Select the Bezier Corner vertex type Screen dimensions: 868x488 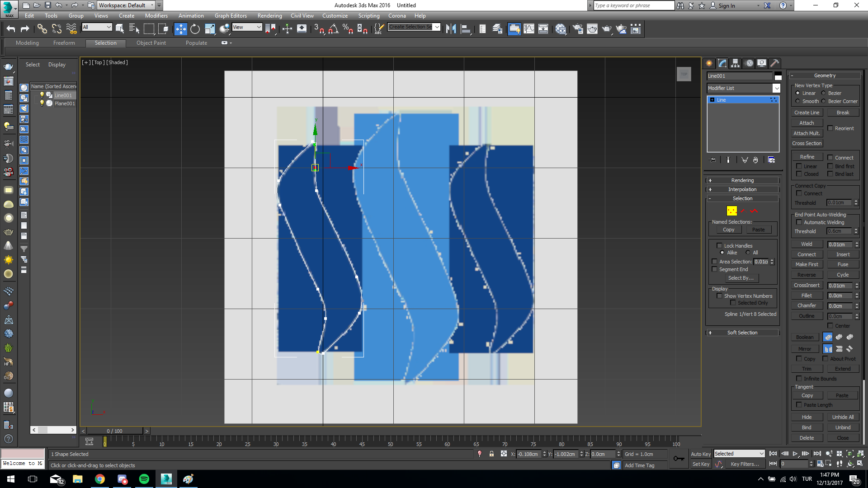pos(824,101)
